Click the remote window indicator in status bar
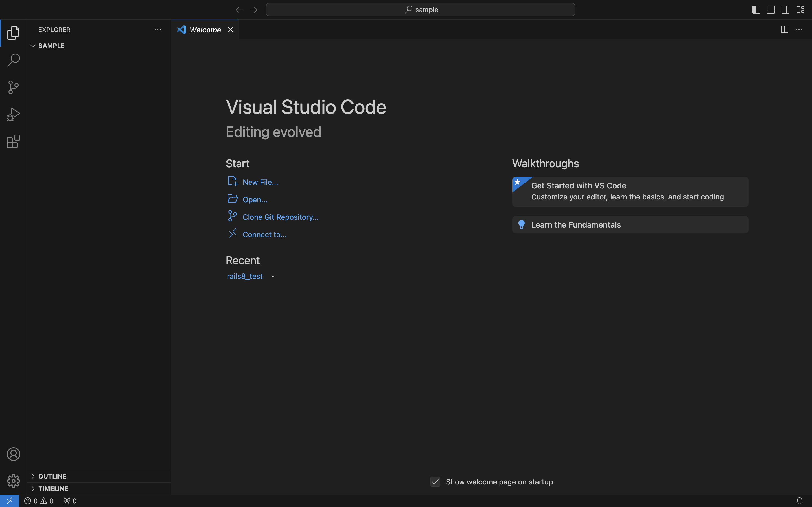The image size is (812, 507). [9, 501]
